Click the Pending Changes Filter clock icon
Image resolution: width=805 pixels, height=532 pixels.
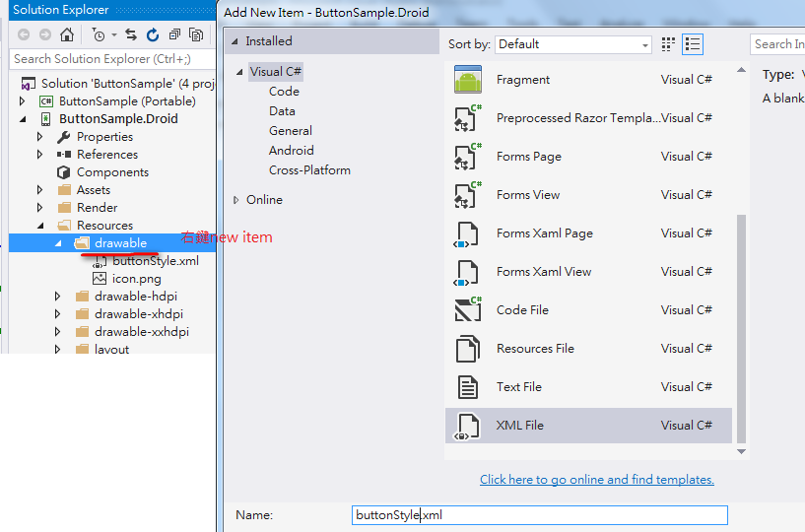point(98,34)
